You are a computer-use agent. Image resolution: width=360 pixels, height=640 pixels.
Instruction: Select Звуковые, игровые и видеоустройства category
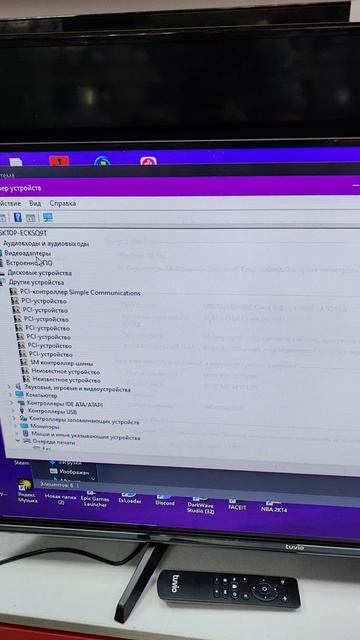tap(77, 389)
